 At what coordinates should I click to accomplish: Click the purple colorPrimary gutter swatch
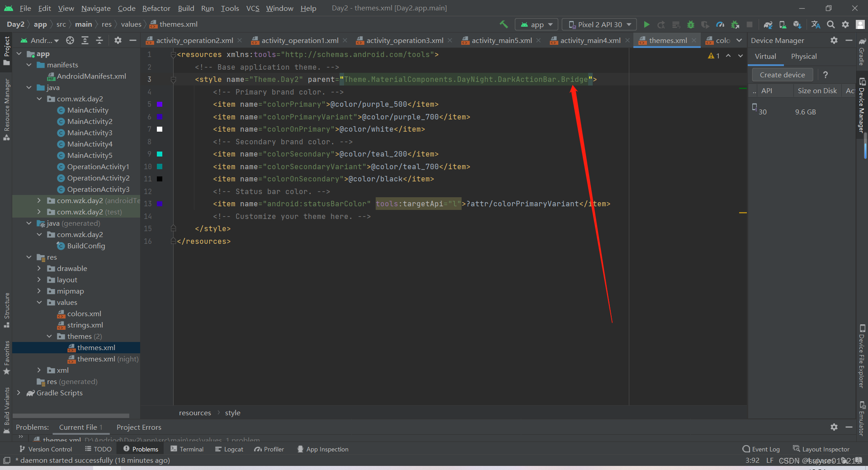coord(160,104)
